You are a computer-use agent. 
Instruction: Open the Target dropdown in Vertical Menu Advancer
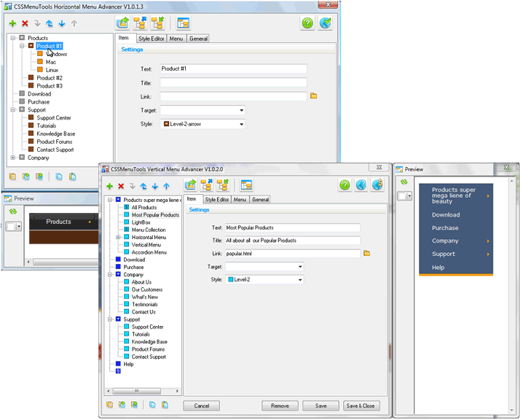point(300,267)
